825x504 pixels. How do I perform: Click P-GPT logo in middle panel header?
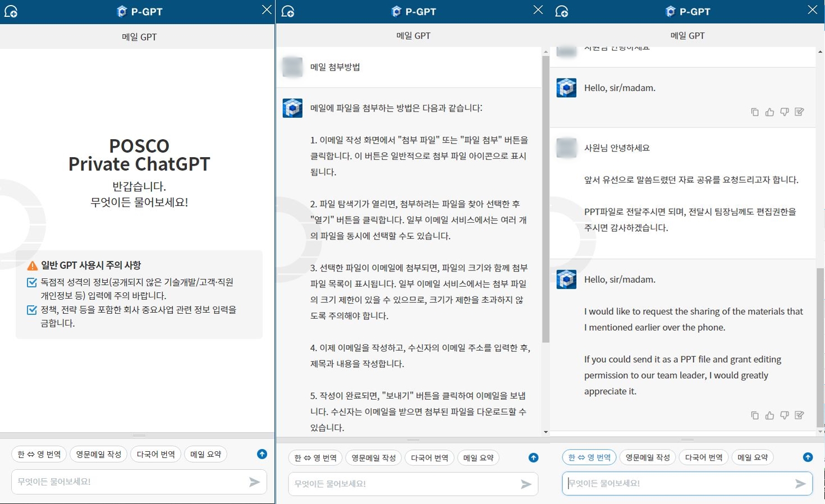(414, 11)
